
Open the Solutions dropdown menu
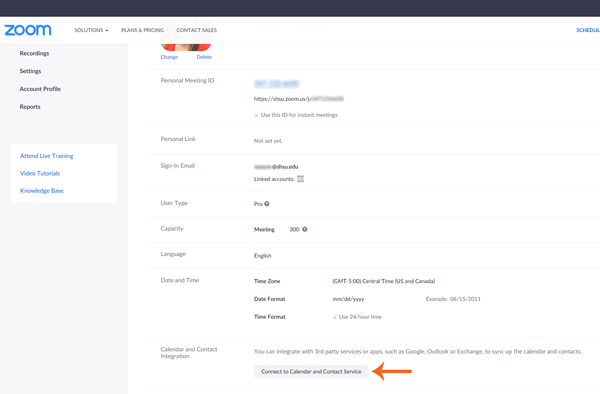pyautogui.click(x=91, y=30)
